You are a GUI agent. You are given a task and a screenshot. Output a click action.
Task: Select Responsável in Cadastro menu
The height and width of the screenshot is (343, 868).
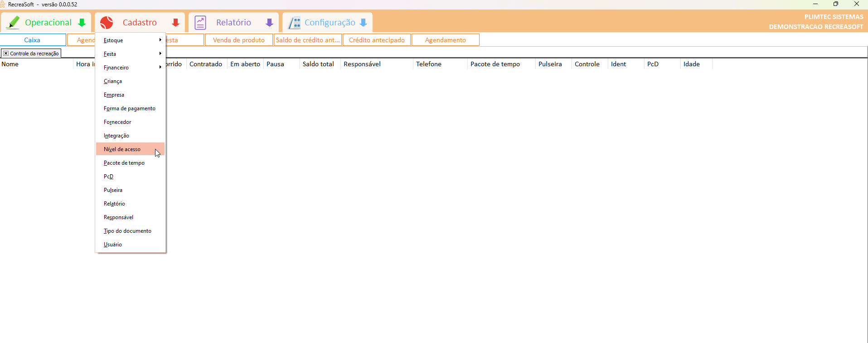click(x=130, y=217)
